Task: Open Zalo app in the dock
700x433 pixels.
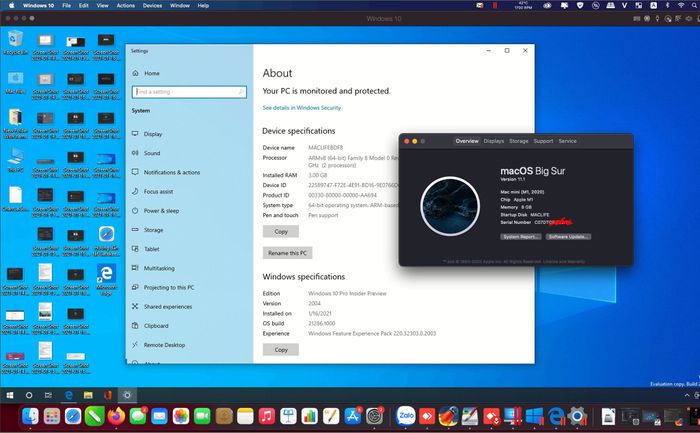Action: (406, 416)
